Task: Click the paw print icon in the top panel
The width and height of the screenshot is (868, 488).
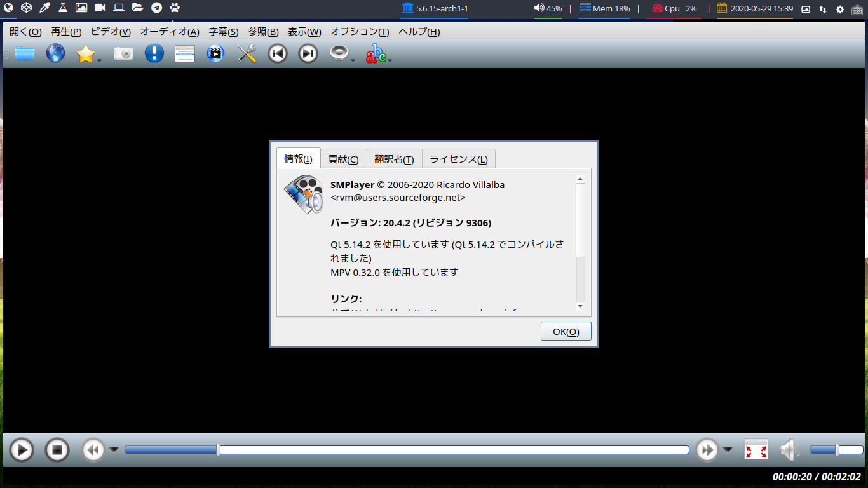Action: point(175,8)
